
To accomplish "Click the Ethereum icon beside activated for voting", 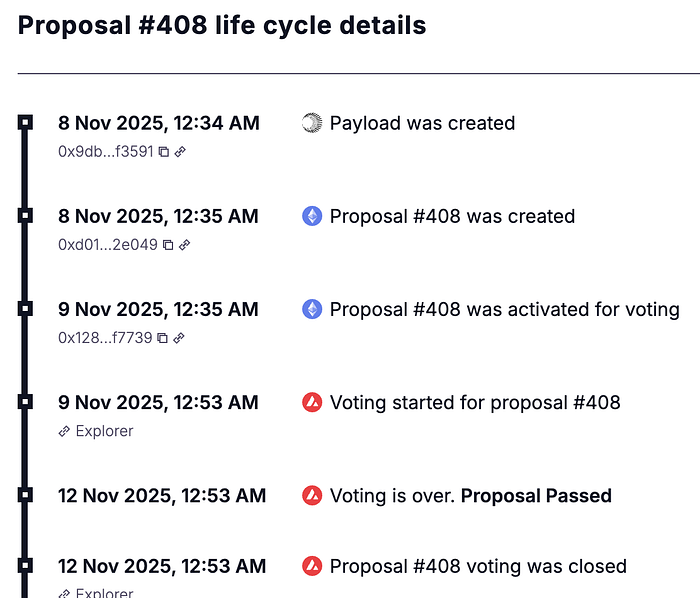I will point(312,309).
